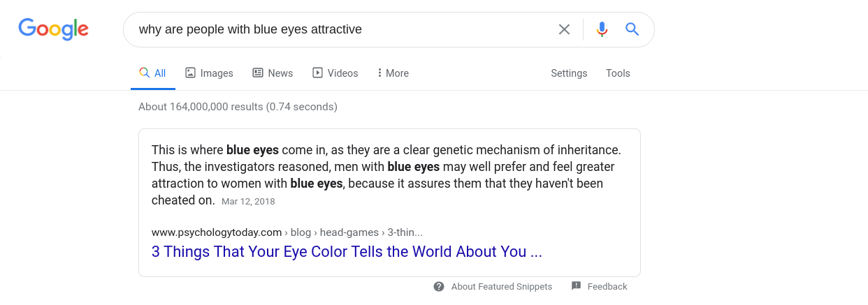Click the question mark help icon

[439, 287]
